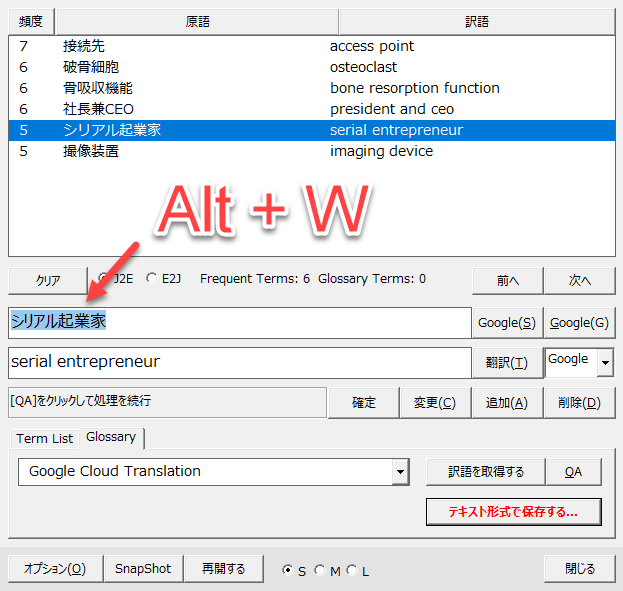Open オプション(O) settings
This screenshot has height=591, width=623.
pos(55,569)
